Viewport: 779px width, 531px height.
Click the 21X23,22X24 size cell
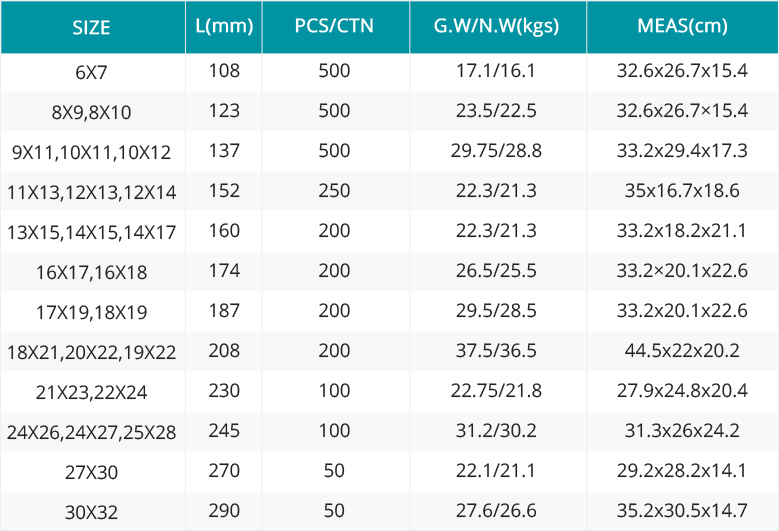91,392
